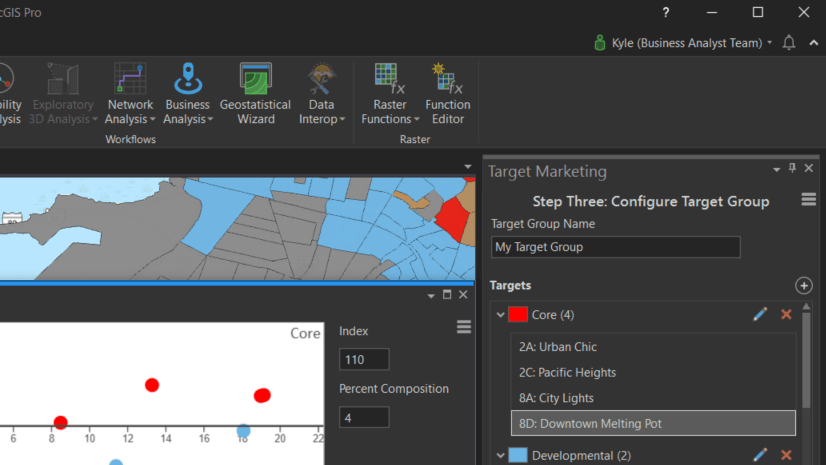This screenshot has height=465, width=826.
Task: Delete the Developmental target
Action: (786, 455)
